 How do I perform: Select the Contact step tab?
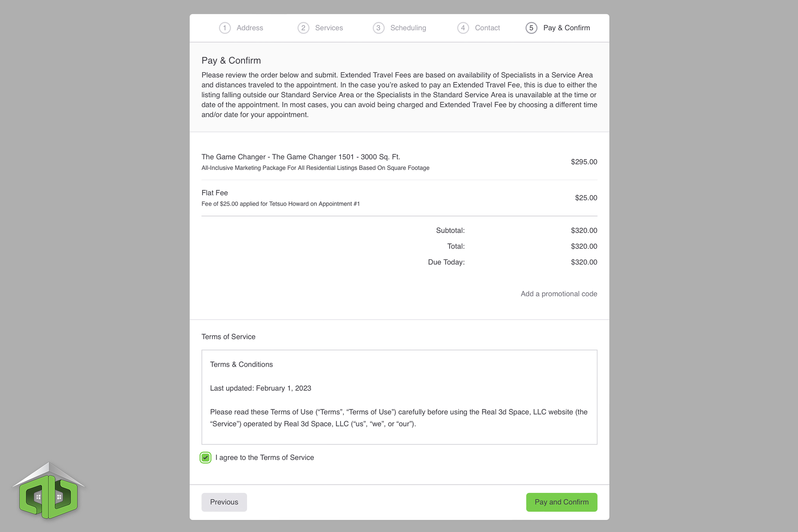[x=479, y=28]
